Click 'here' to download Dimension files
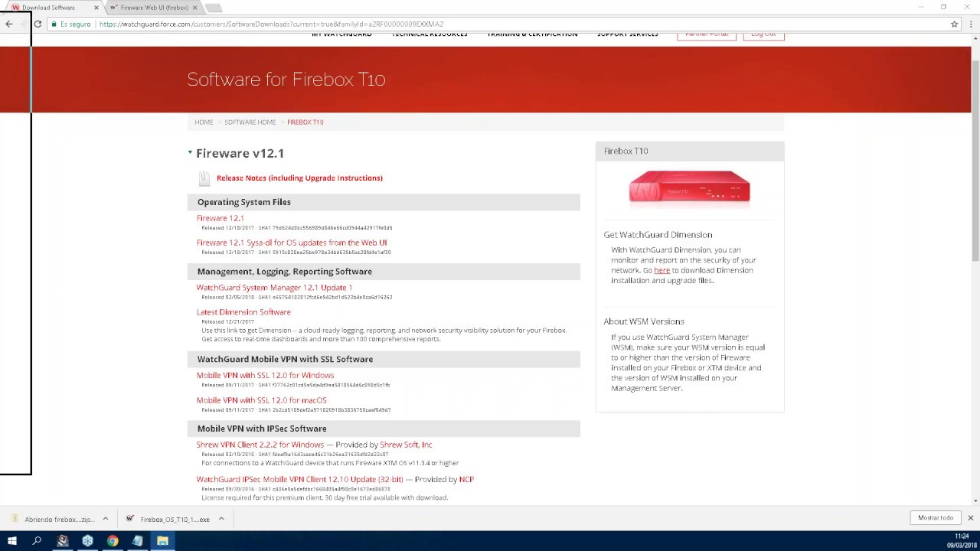The width and height of the screenshot is (980, 551). [661, 270]
